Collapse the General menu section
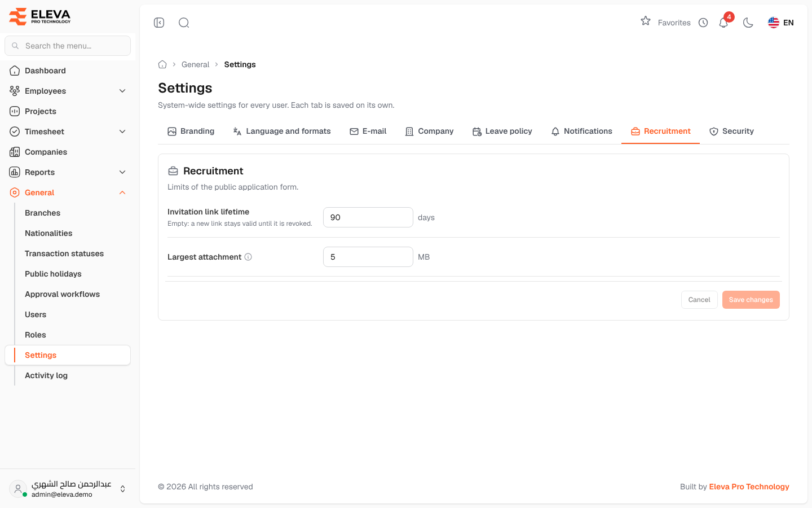The height and width of the screenshot is (508, 812). click(x=122, y=192)
